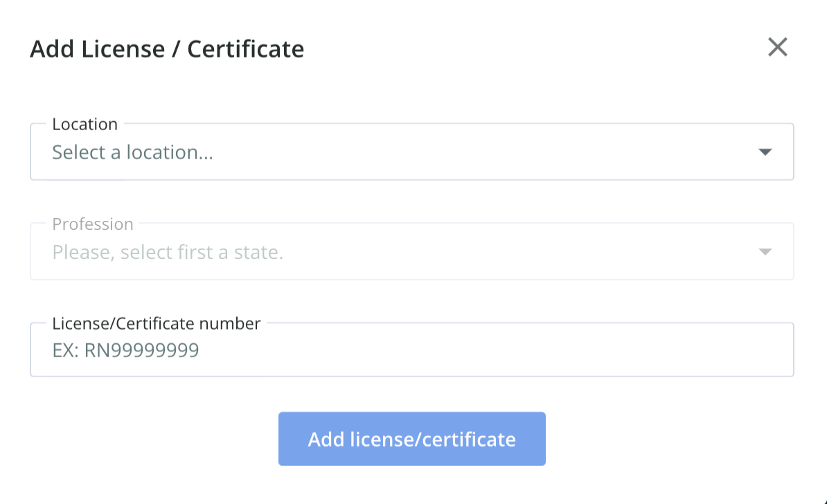The height and width of the screenshot is (504, 827).
Task: Click the "Profession" field label
Action: tap(93, 224)
